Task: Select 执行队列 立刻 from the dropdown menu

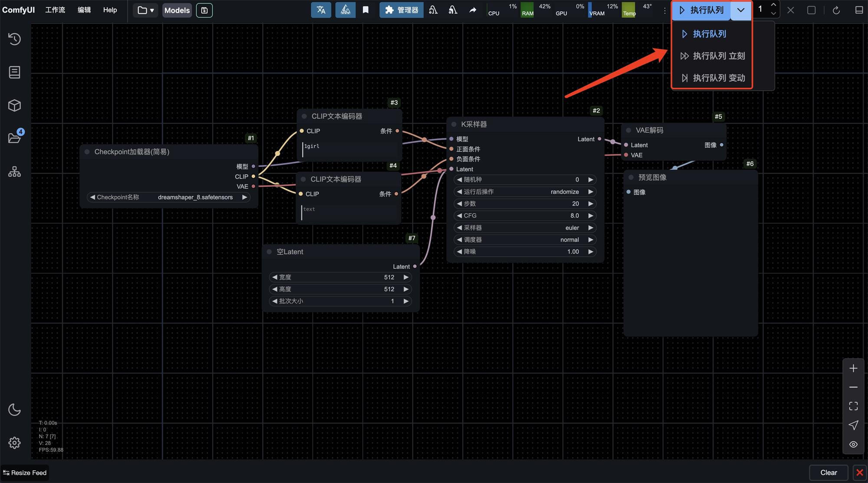Action: (x=713, y=56)
